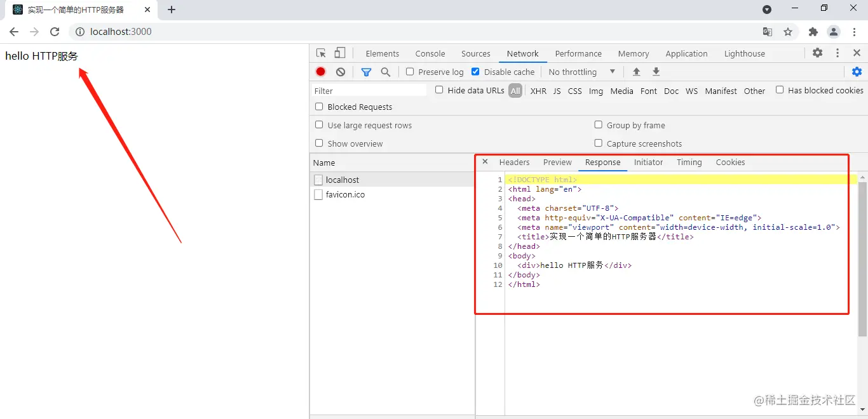The image size is (868, 419).
Task: Open DevTools settings gear
Action: coord(818,53)
